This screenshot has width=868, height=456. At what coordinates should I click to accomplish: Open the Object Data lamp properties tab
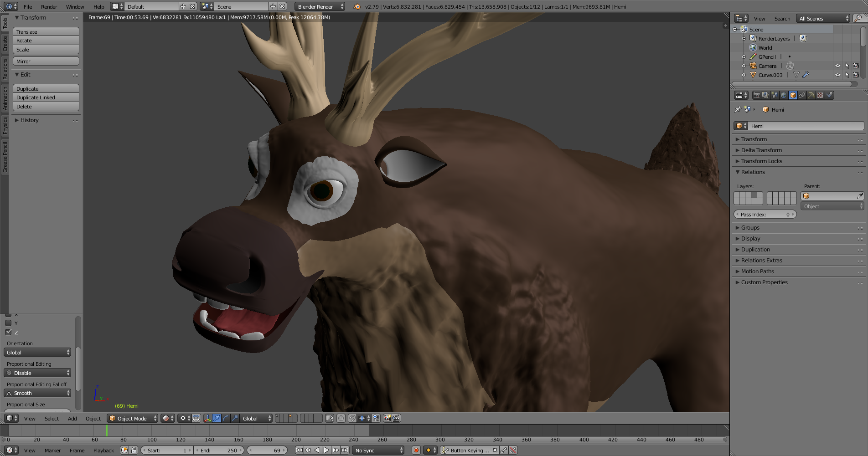click(811, 95)
